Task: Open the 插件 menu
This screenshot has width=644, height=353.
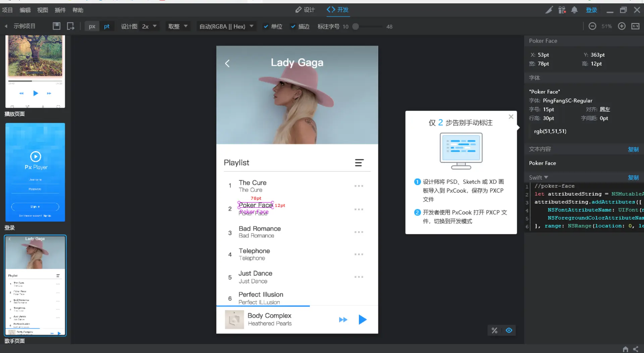Action: [60, 10]
